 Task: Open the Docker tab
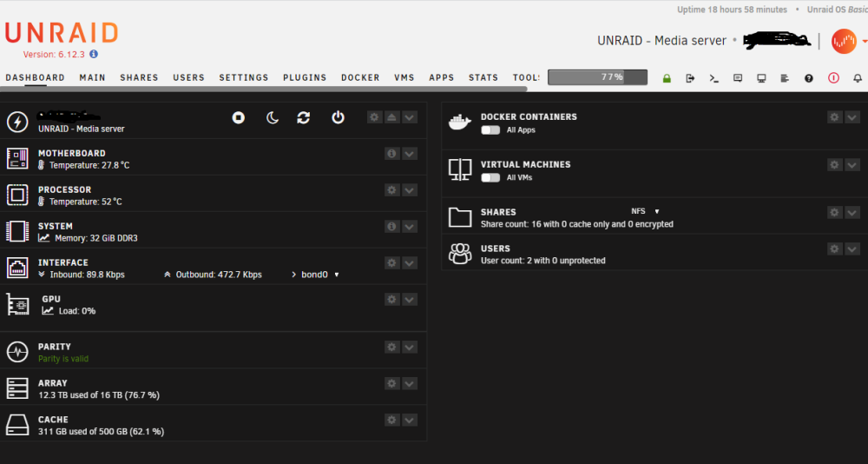click(360, 77)
